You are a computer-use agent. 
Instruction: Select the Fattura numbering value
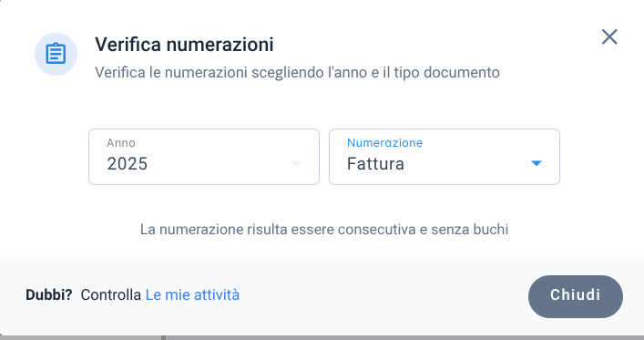(x=375, y=164)
